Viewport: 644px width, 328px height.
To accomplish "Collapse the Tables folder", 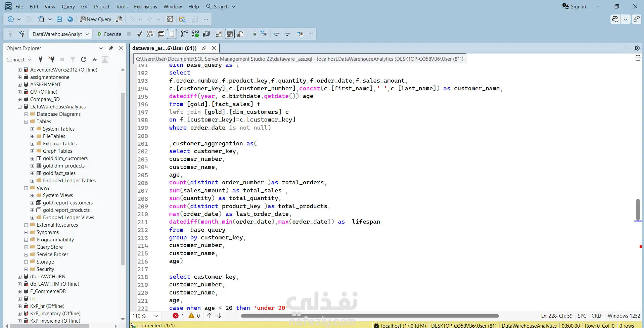I will coord(26,122).
